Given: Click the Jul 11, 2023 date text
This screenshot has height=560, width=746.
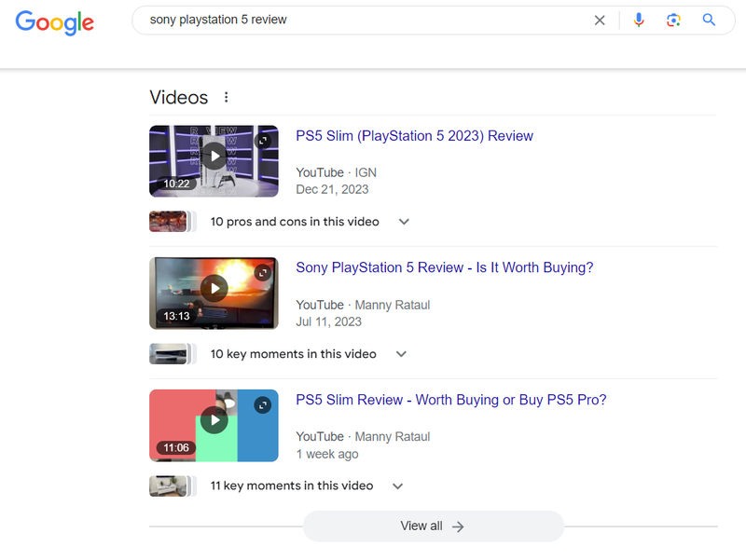Looking at the screenshot, I should click(x=329, y=321).
